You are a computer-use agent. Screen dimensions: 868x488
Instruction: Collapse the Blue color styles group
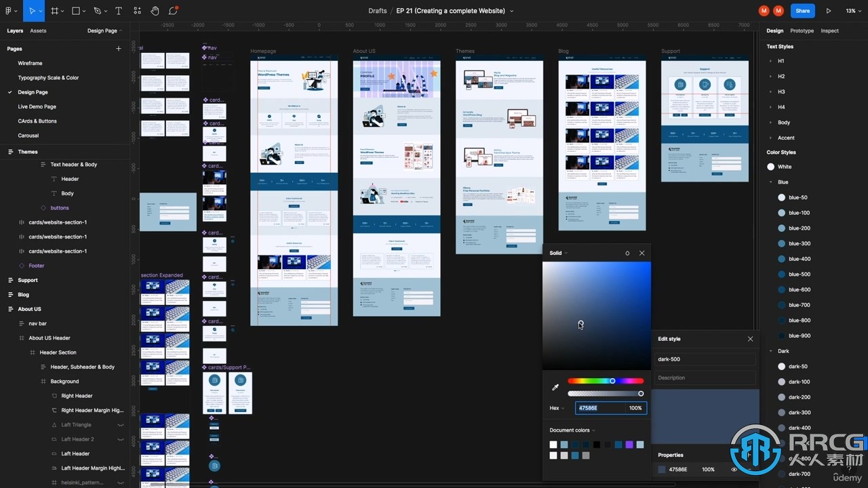(771, 182)
